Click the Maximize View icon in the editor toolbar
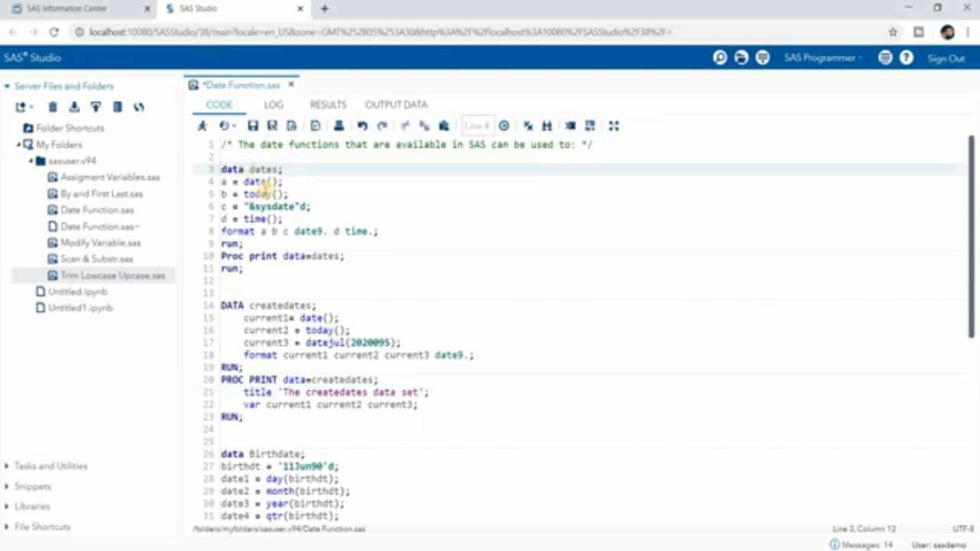This screenshot has width=980, height=551. click(x=613, y=126)
